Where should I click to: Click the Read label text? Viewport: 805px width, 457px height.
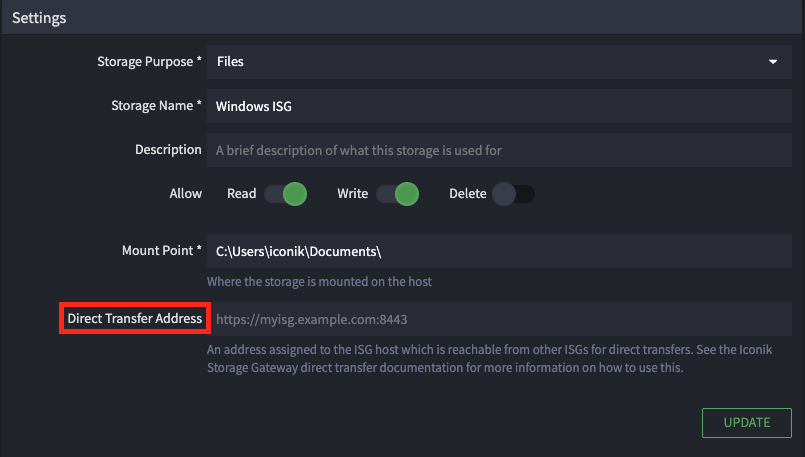tap(241, 194)
